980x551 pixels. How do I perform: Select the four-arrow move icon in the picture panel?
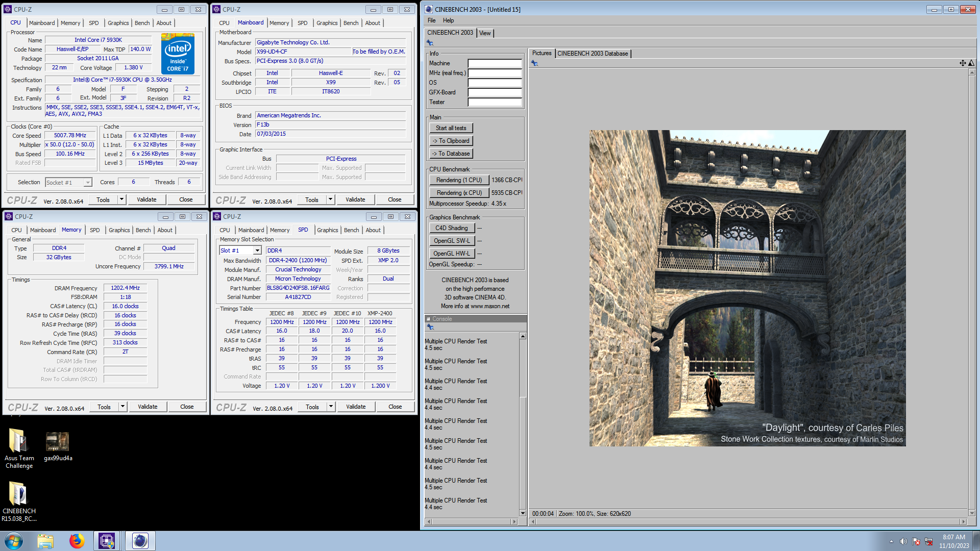click(963, 63)
